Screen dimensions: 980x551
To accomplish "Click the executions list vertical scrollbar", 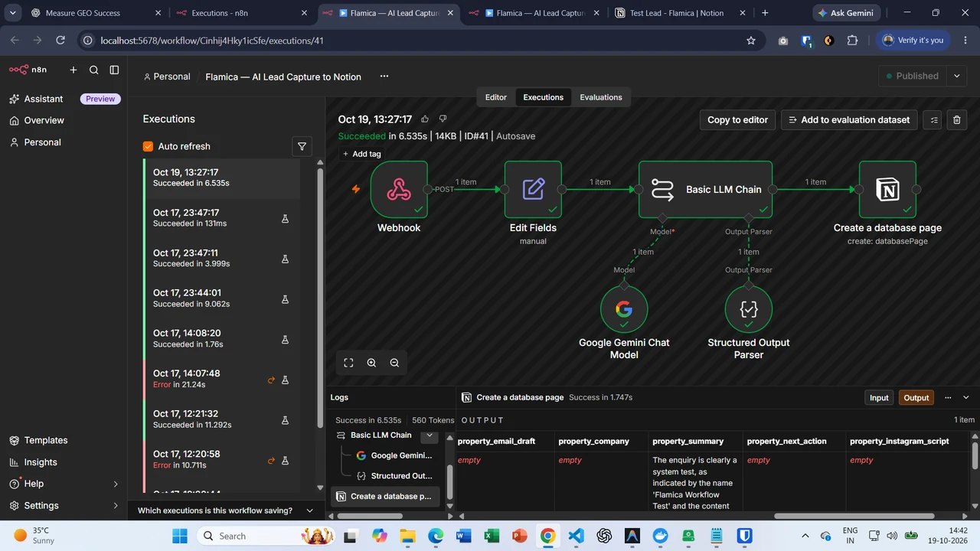I will 321,298.
